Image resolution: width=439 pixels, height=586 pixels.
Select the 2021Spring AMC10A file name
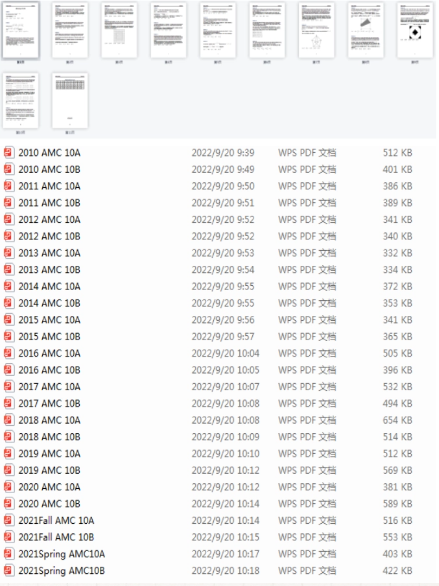[x=62, y=554]
